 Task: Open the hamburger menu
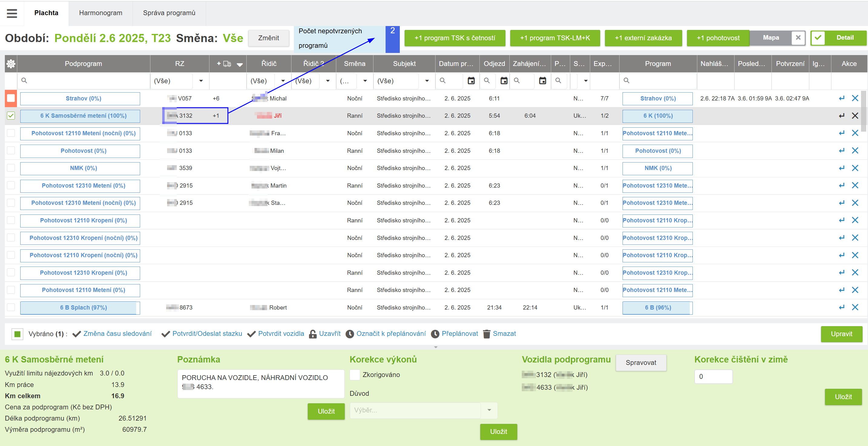[x=12, y=13]
